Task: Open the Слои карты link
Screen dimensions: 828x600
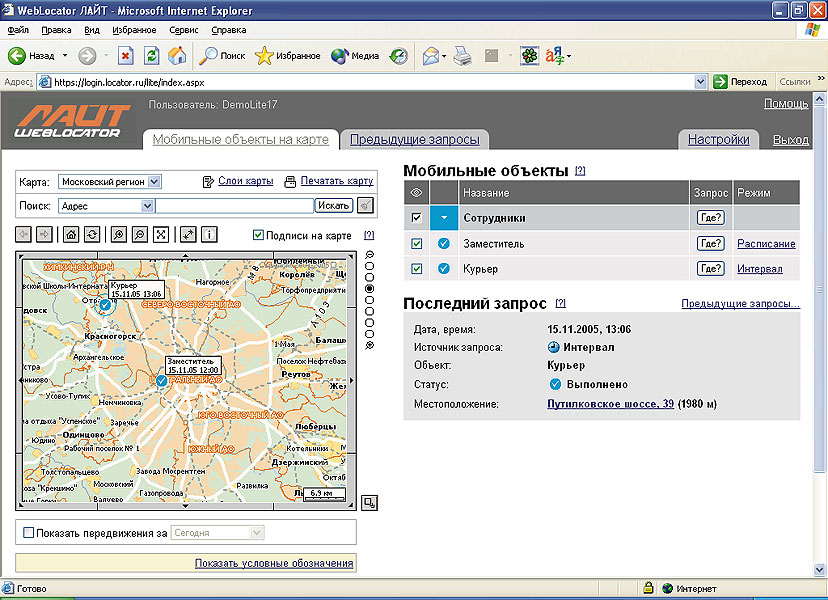Action: pyautogui.click(x=246, y=181)
